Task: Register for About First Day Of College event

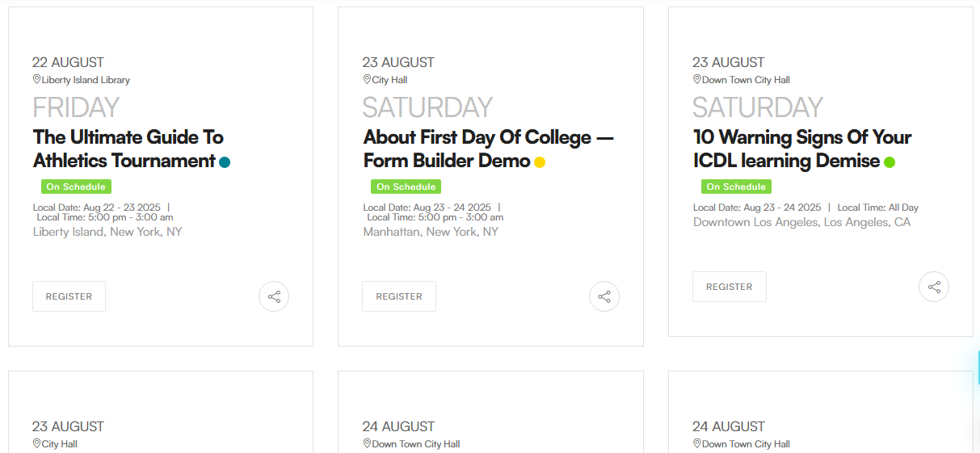Action: 399,296
